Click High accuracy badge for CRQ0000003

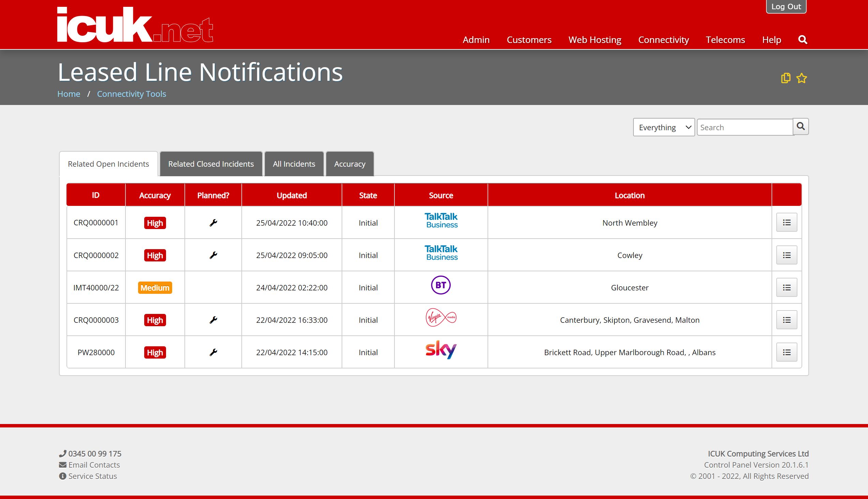pyautogui.click(x=155, y=320)
